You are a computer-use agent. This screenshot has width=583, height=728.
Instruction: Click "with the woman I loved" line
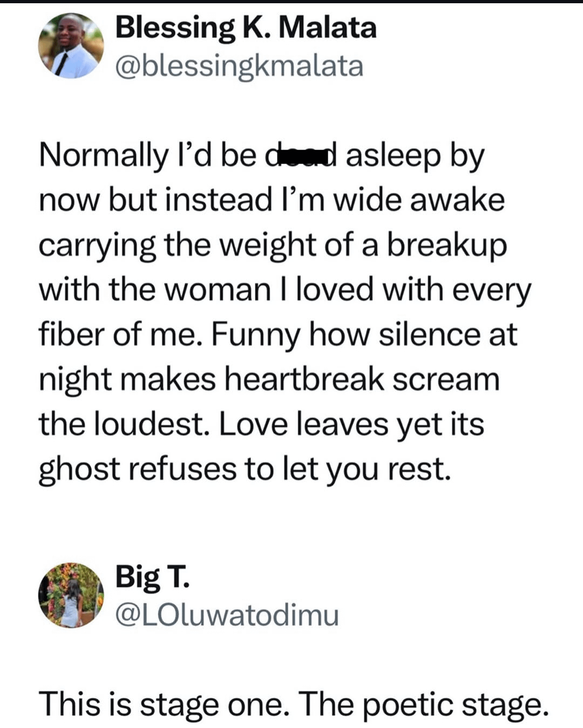(206, 289)
